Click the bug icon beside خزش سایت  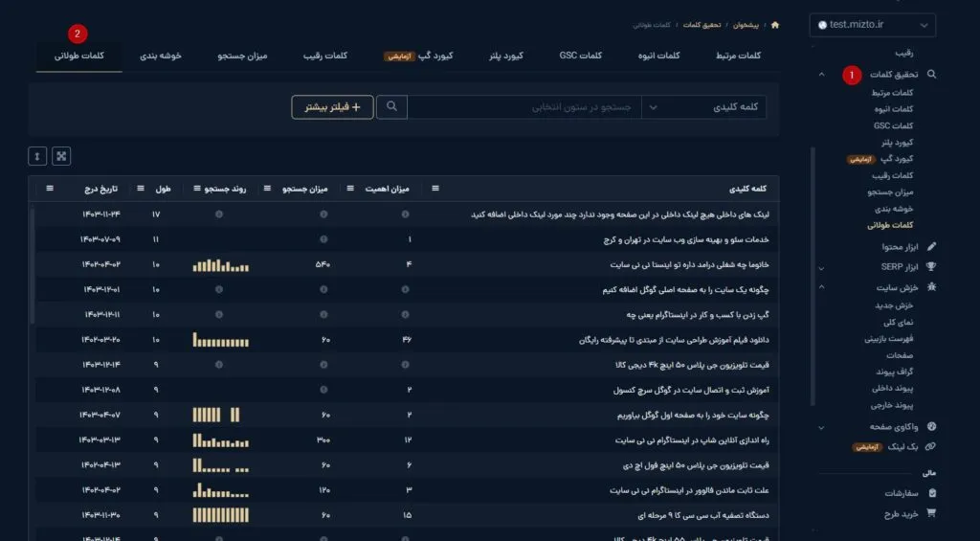pos(931,287)
